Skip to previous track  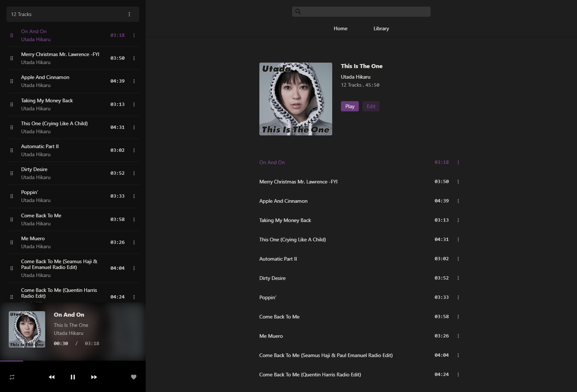pos(52,377)
